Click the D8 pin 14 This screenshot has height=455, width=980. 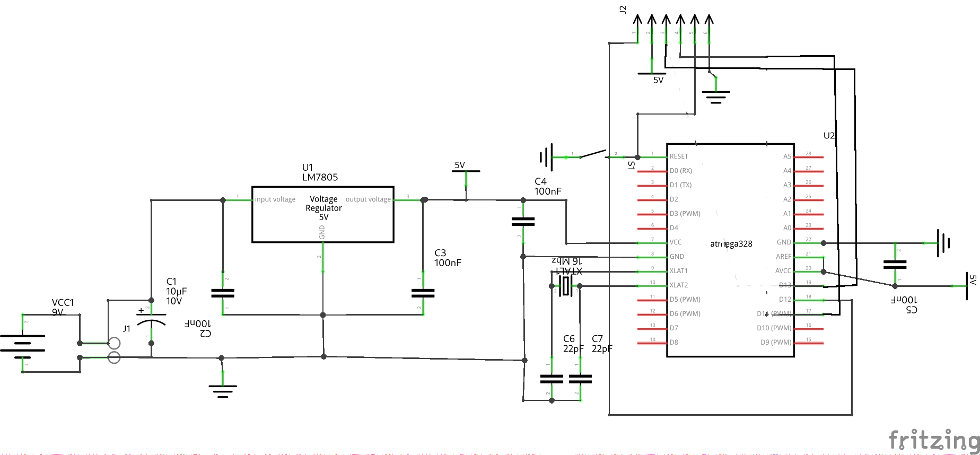click(652, 343)
